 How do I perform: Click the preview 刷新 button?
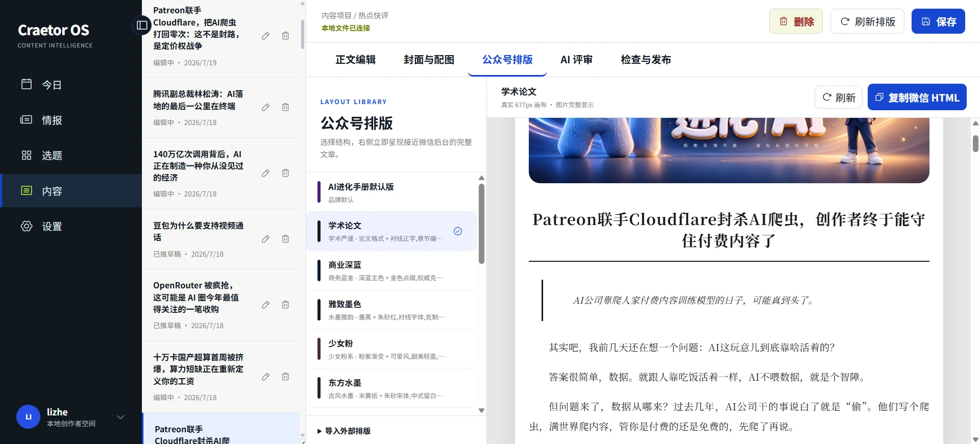click(x=839, y=97)
